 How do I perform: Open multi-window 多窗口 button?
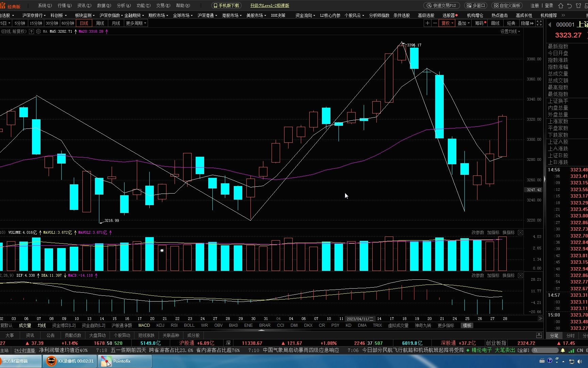[x=476, y=5]
